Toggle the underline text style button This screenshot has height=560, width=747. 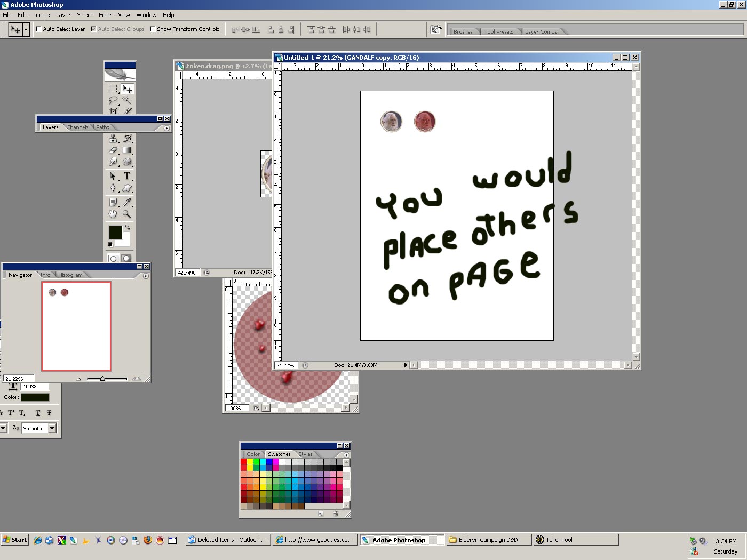coord(38,413)
